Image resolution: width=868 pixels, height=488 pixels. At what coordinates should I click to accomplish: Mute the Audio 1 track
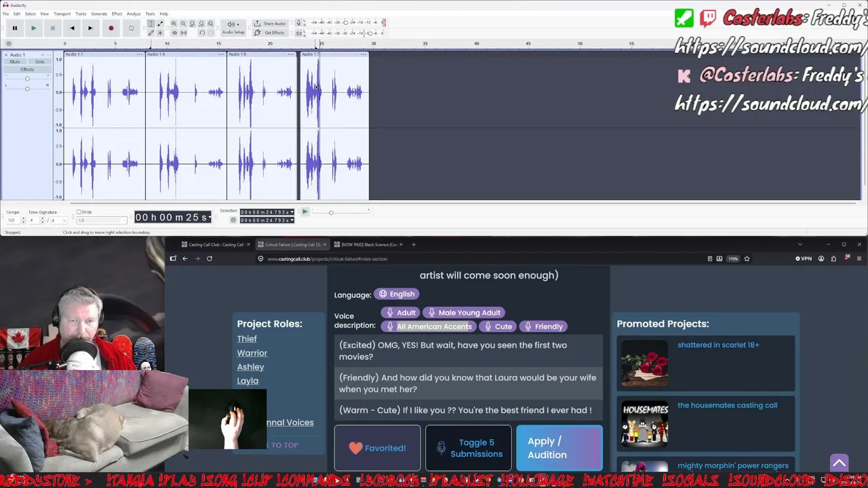tap(15, 62)
